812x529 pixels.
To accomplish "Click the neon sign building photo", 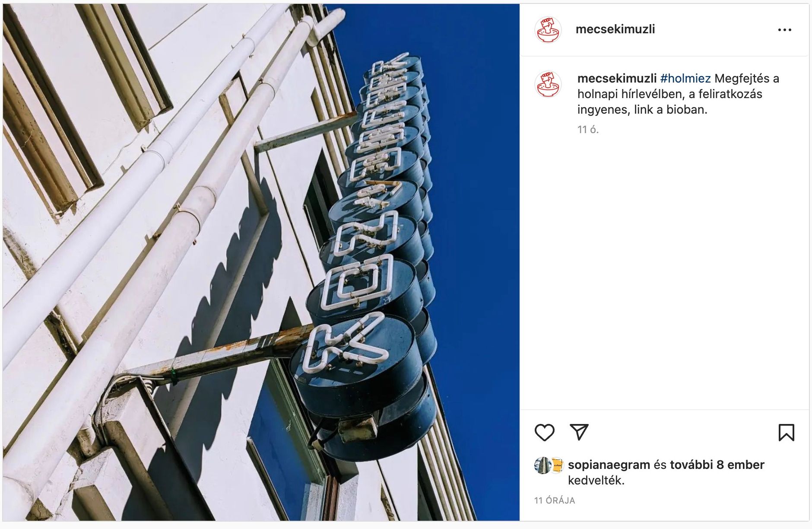I will [x=261, y=262].
